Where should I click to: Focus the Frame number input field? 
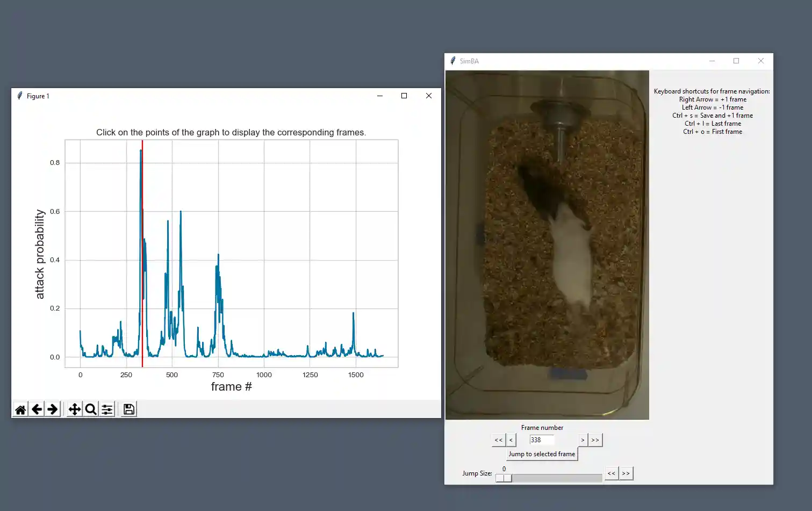[x=541, y=440]
